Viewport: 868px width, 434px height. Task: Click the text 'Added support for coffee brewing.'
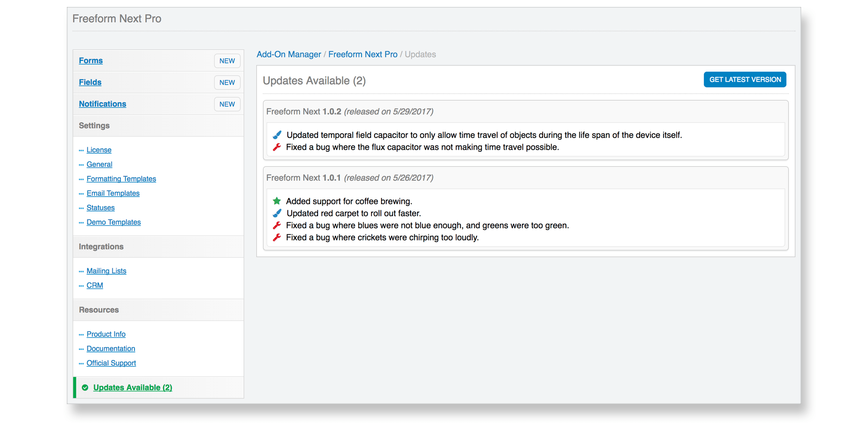point(349,201)
